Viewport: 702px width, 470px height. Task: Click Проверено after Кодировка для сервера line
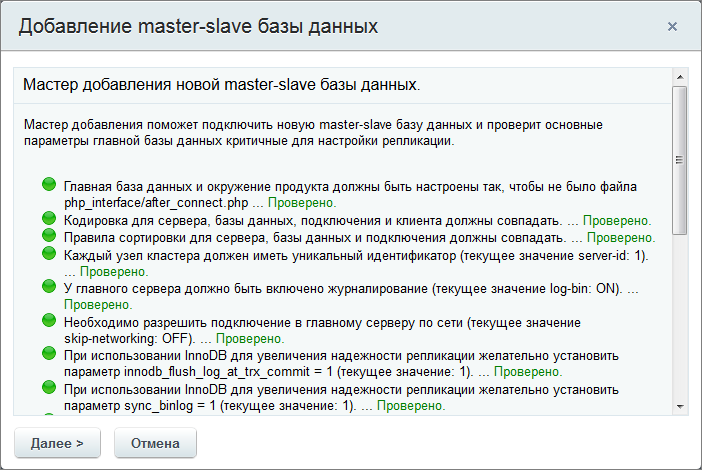click(617, 221)
